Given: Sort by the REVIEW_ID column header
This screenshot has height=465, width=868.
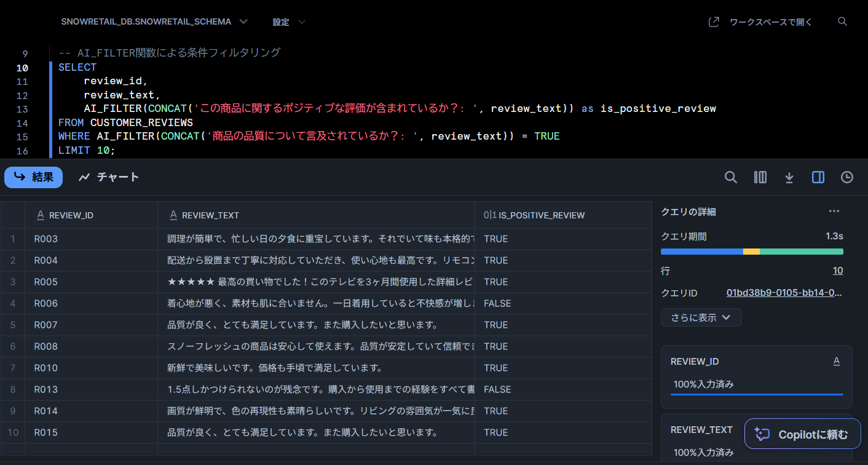Looking at the screenshot, I should pos(91,215).
